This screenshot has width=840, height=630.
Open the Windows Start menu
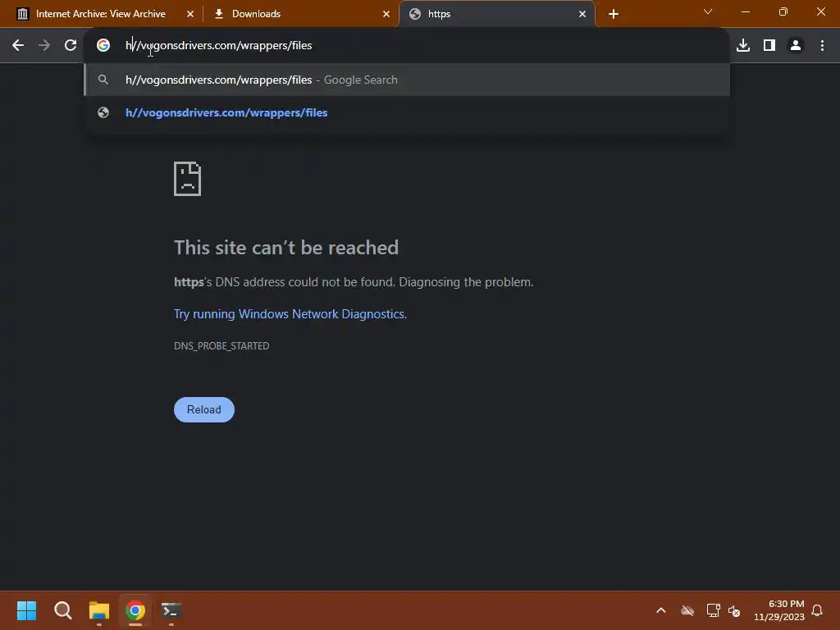(x=26, y=610)
